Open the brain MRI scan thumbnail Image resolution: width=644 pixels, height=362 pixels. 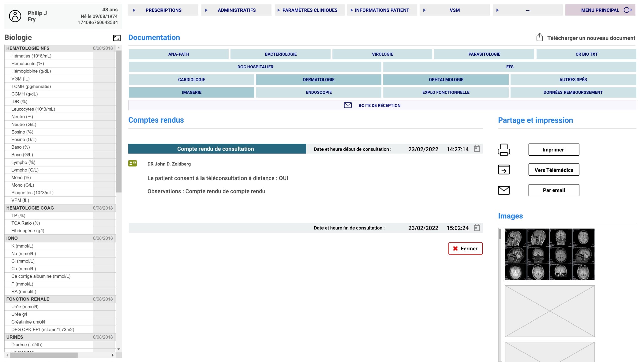pos(549,254)
